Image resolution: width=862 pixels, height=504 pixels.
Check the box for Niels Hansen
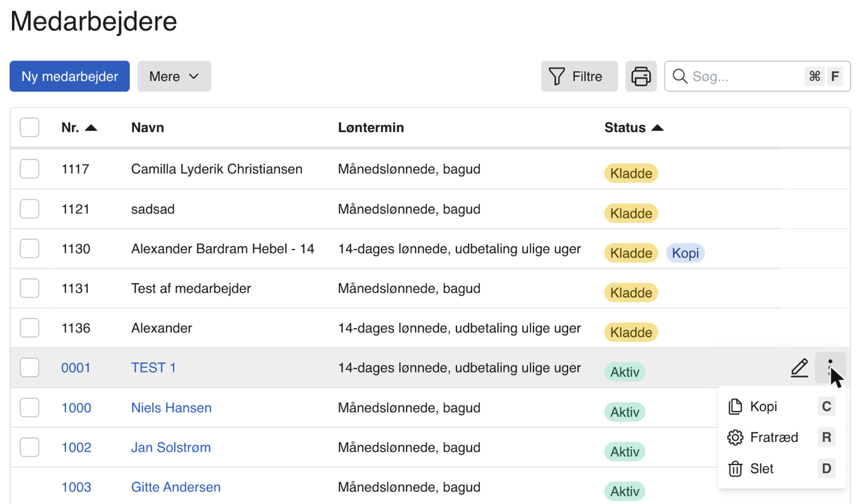coord(30,408)
